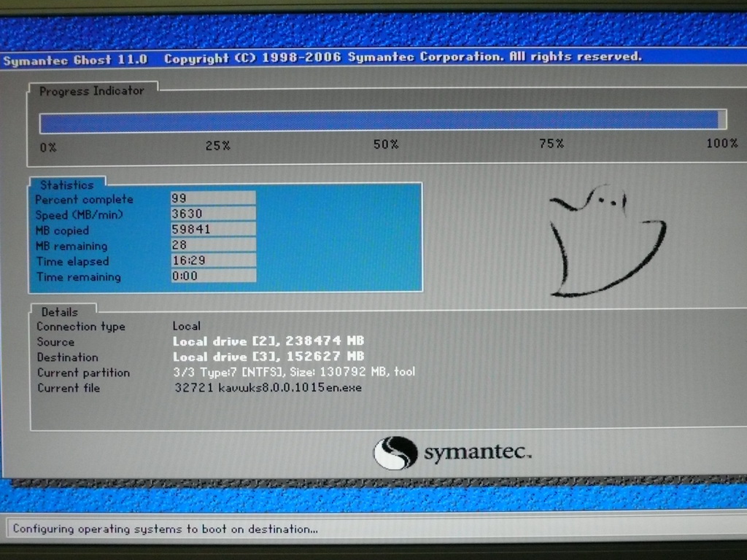Select the speed value 3630
747x560 pixels.
pos(213,214)
